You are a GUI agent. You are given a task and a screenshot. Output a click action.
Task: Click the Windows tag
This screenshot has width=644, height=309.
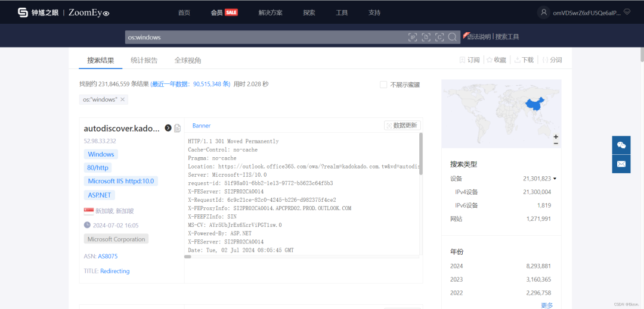(101, 155)
